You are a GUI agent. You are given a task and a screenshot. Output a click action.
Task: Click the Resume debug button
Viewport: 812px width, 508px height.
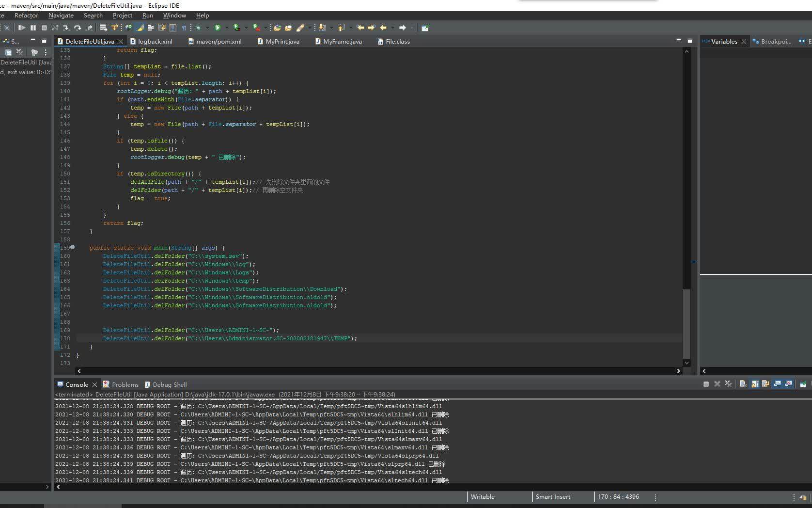click(22, 28)
